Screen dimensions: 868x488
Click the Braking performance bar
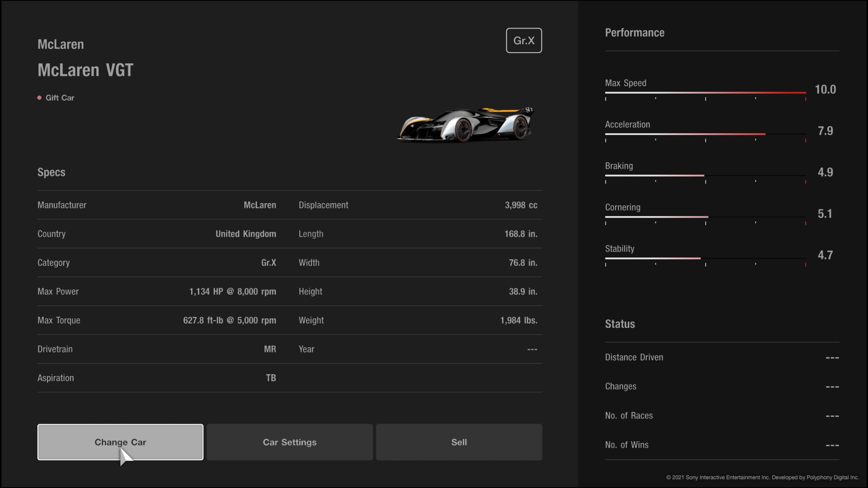point(705,176)
